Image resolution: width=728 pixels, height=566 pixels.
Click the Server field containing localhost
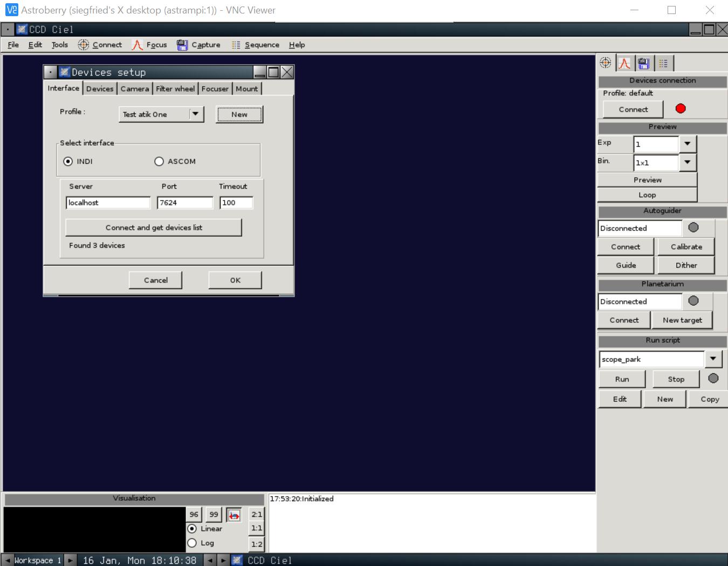point(108,203)
